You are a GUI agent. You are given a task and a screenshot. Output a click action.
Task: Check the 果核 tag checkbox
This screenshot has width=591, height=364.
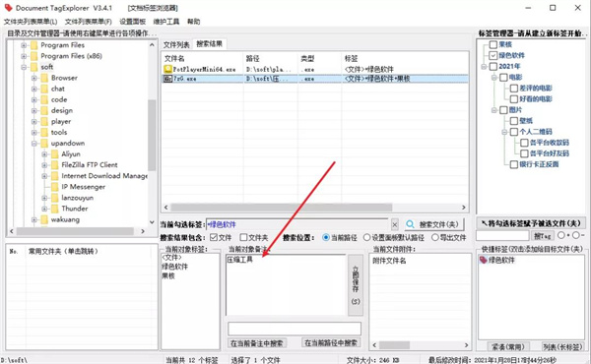(x=493, y=45)
